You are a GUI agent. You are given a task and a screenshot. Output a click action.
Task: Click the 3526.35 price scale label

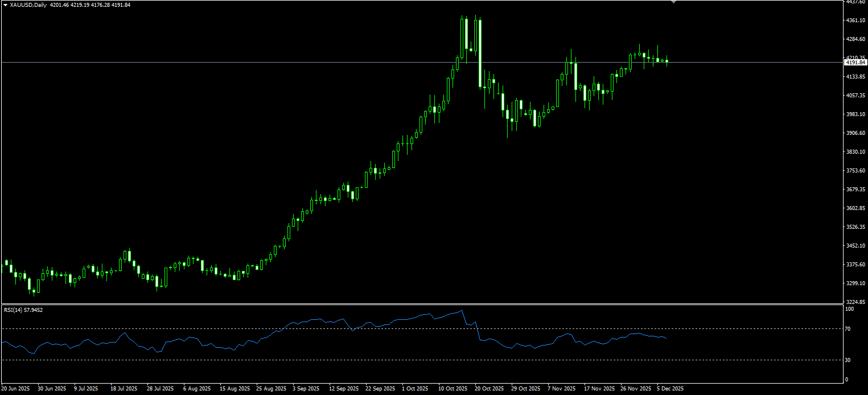pyautogui.click(x=855, y=227)
